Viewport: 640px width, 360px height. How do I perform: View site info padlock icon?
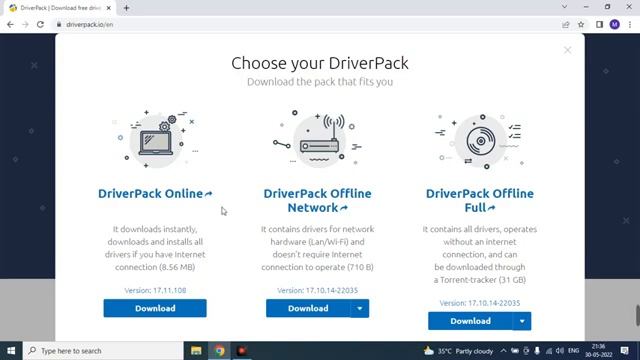[59, 24]
